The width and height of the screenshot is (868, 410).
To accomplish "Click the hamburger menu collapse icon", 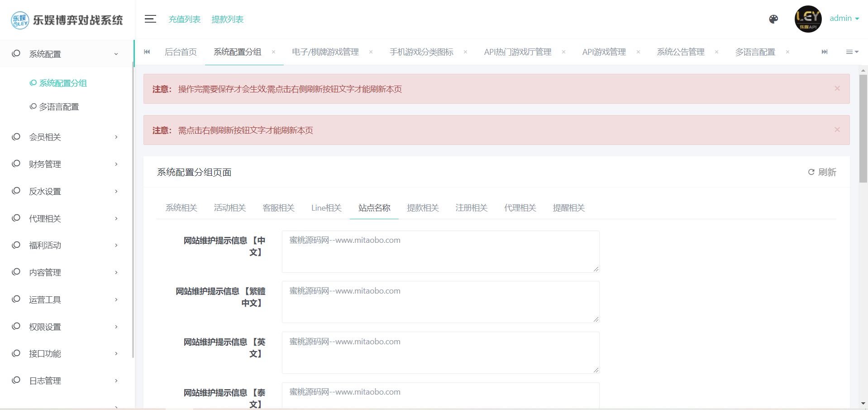I will 150,19.
